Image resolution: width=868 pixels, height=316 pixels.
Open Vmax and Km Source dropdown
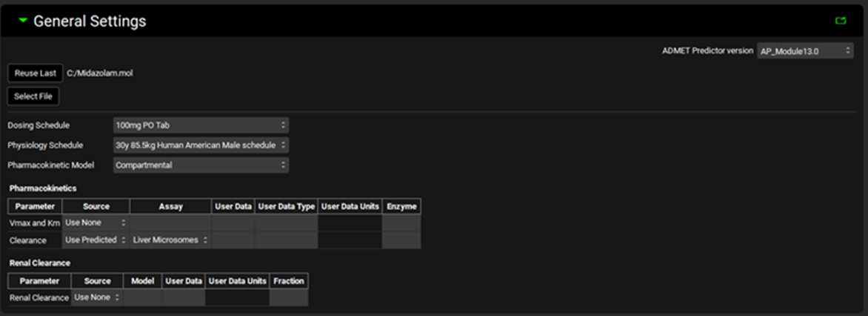click(96, 223)
